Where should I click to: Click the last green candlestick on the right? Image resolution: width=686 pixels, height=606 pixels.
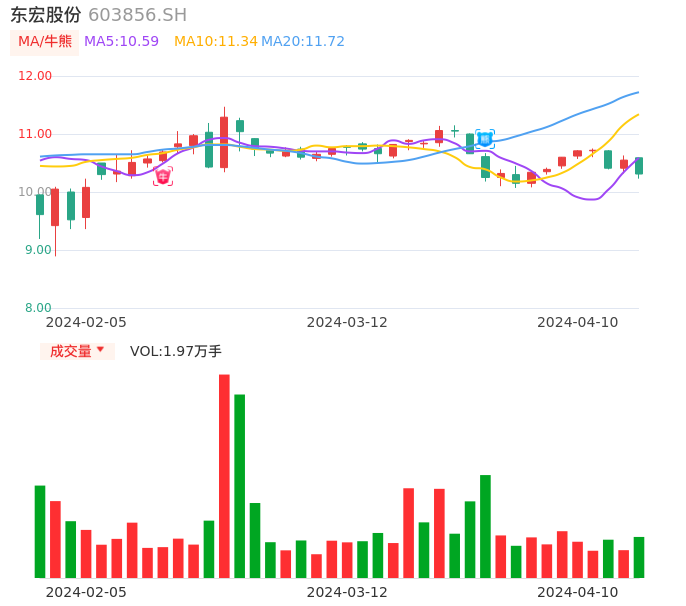point(639,166)
